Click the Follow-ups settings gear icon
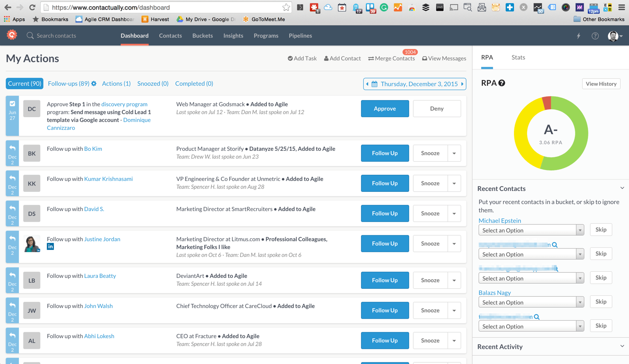The height and width of the screenshot is (364, 629). pos(94,83)
